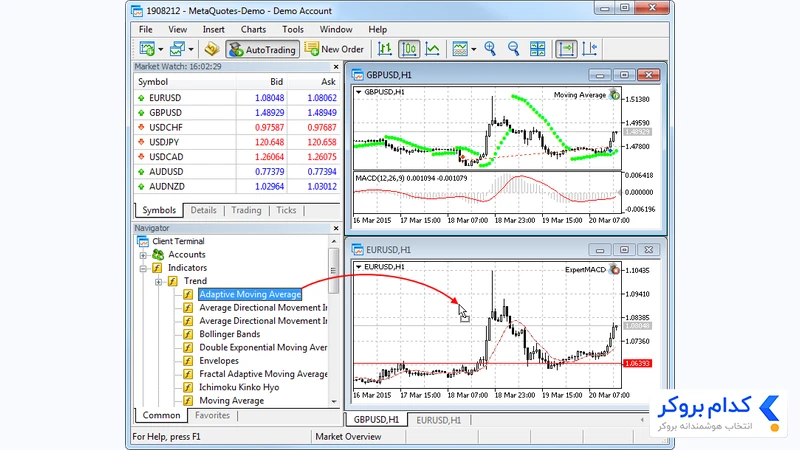Switch to the Trading tab
The image size is (800, 450).
click(x=246, y=210)
